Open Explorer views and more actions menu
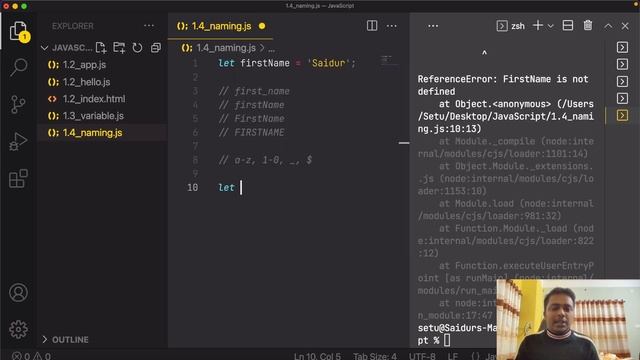Viewport: 640px width, 360px height. (149, 26)
